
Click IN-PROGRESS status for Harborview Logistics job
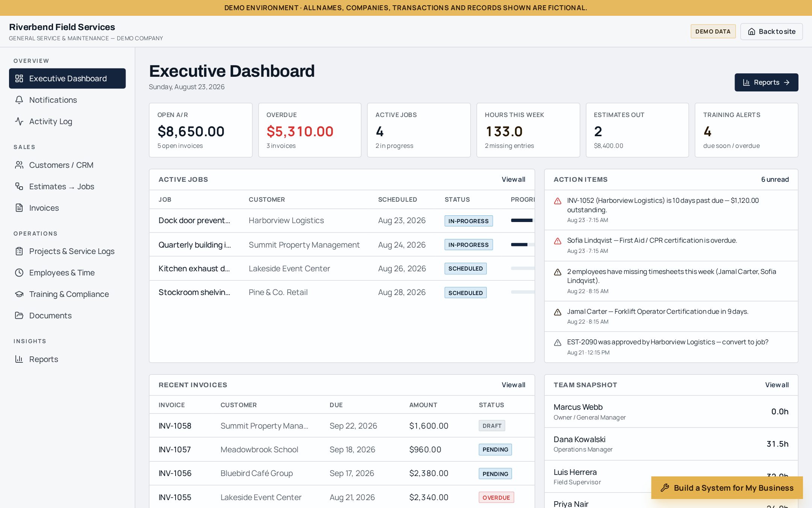click(x=468, y=221)
